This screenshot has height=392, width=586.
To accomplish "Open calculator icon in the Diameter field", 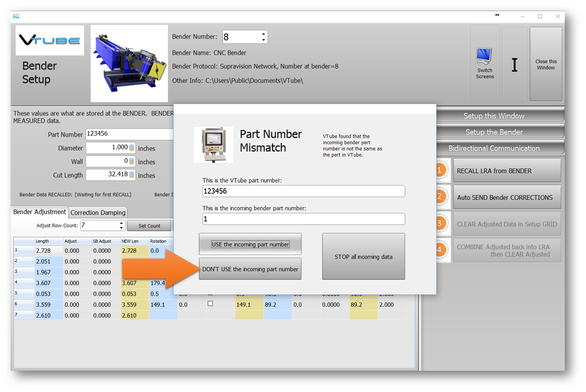I will (x=132, y=148).
